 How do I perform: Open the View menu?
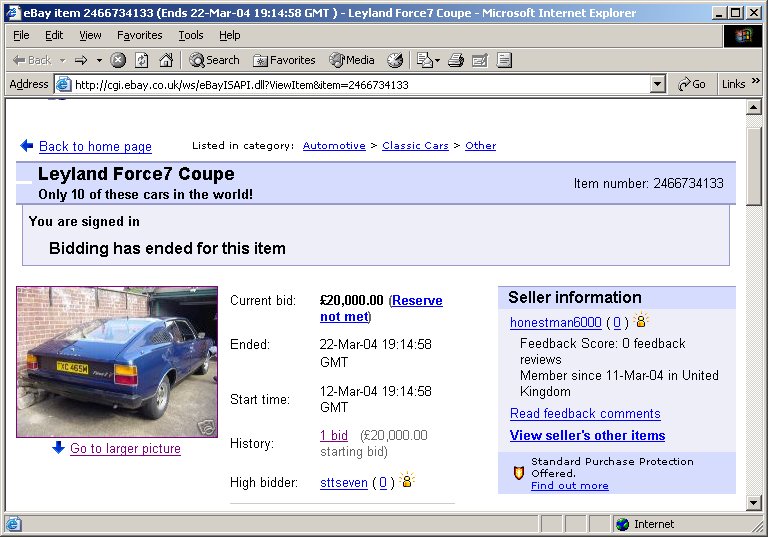click(x=90, y=35)
